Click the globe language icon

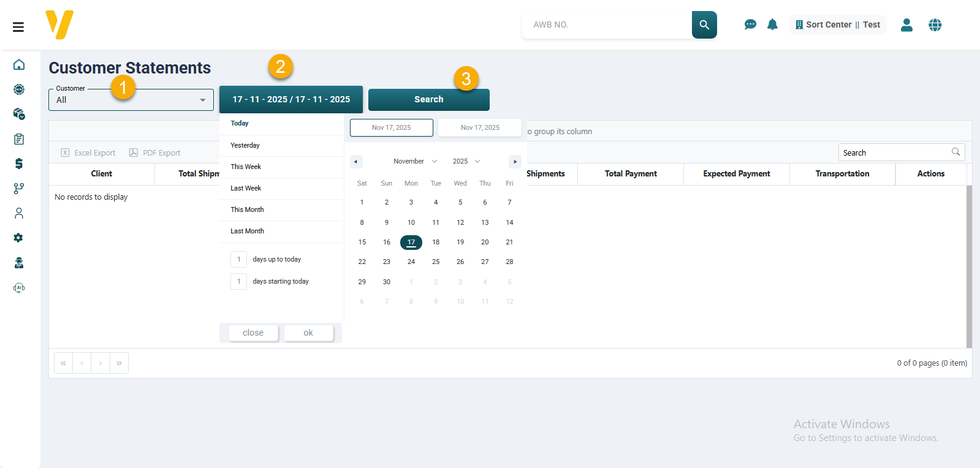click(935, 25)
